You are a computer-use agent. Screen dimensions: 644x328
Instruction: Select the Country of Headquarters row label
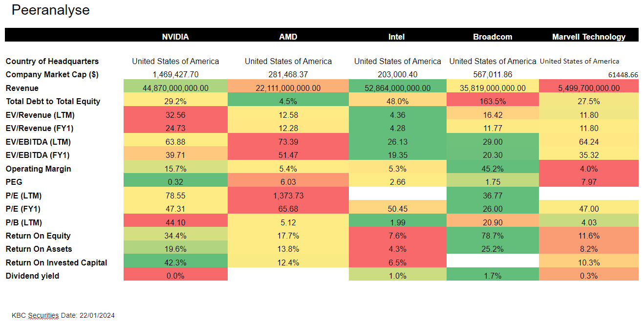pyautogui.click(x=52, y=61)
